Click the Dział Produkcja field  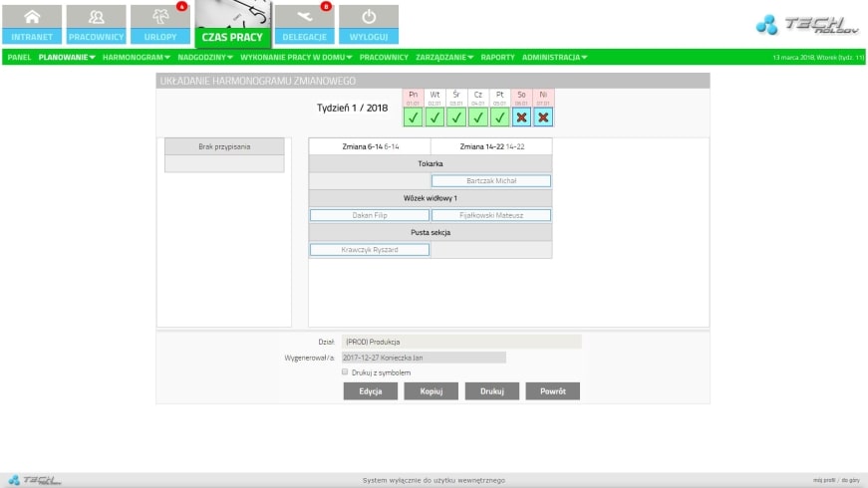461,342
